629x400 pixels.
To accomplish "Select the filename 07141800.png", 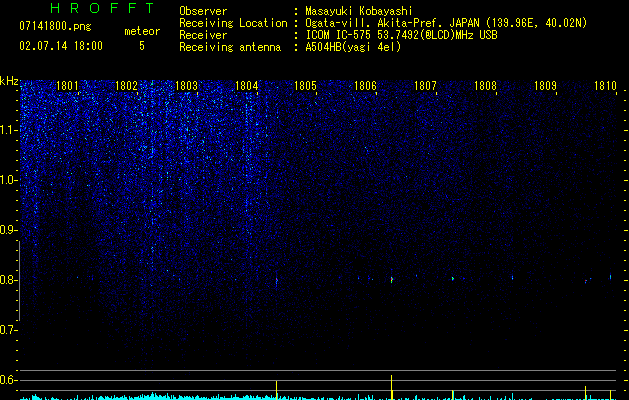I will click(55, 27).
